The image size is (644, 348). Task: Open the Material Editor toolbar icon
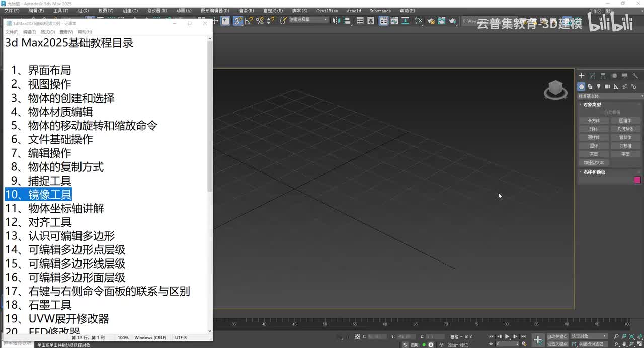point(418,21)
